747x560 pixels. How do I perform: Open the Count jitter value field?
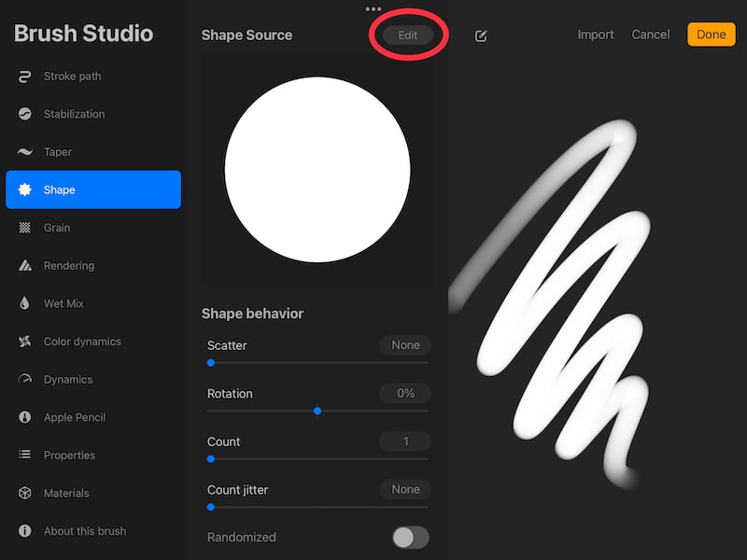click(404, 489)
